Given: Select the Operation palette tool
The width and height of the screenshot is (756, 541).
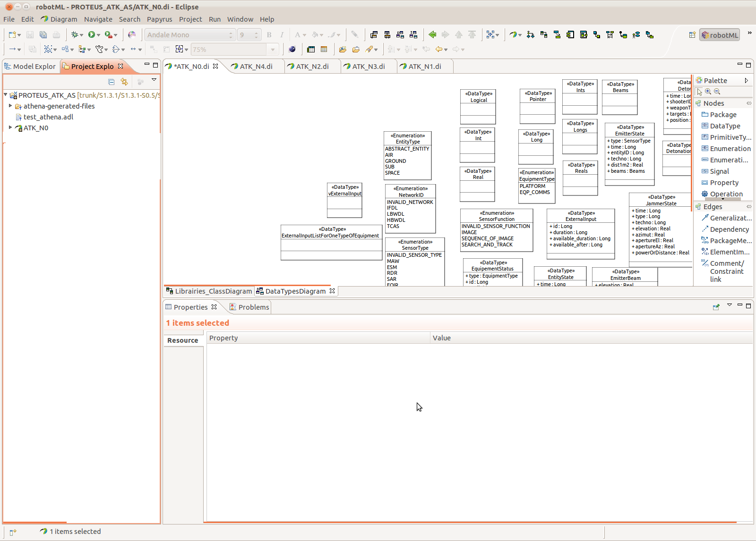Looking at the screenshot, I should (722, 194).
